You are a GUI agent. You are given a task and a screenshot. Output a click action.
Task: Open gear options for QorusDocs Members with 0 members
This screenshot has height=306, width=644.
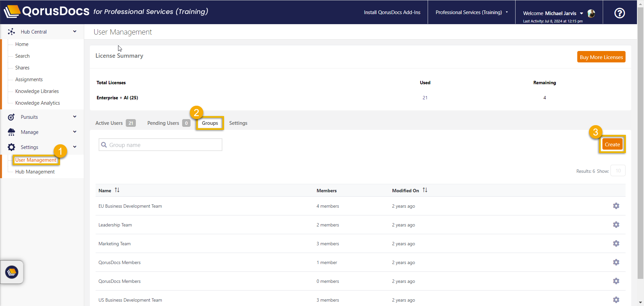point(616,281)
